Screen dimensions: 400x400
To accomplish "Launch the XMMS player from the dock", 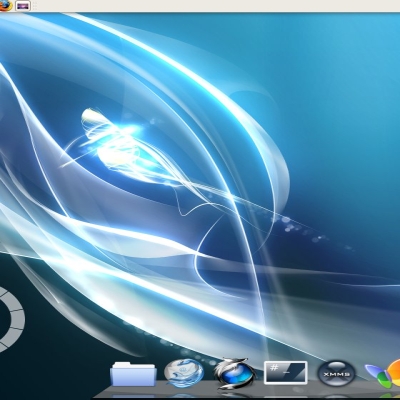I will click(336, 373).
